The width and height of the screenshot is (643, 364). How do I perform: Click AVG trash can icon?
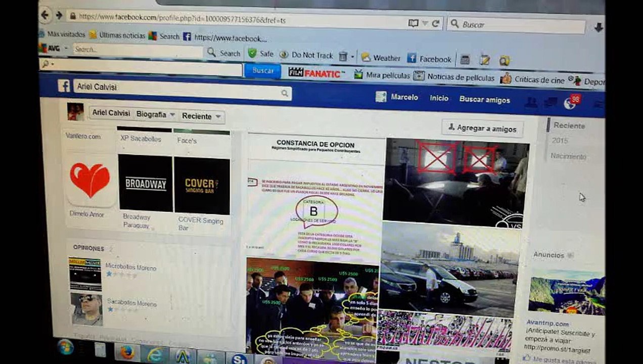(343, 56)
